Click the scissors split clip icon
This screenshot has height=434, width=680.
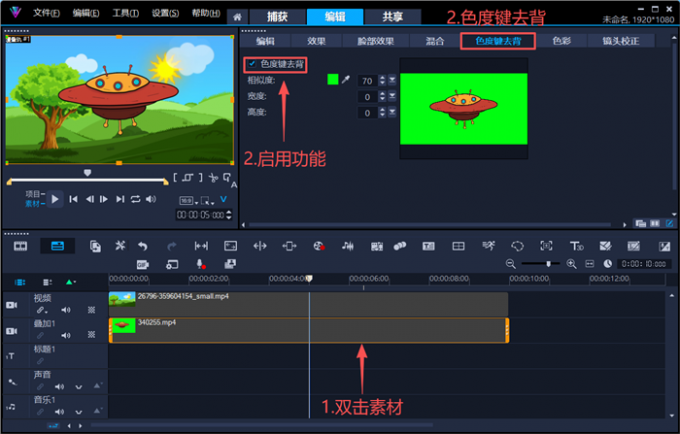[x=213, y=177]
